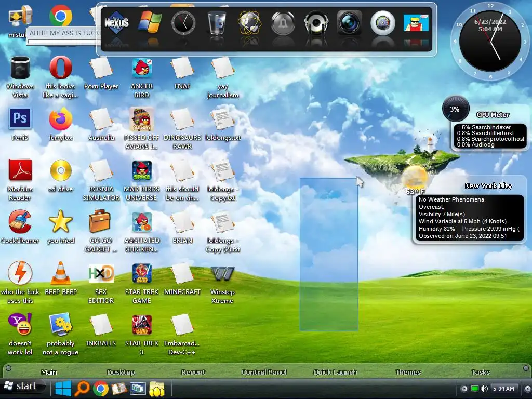Select the 'yay journalism' file icon
This screenshot has width=532, height=399.
pos(222,68)
